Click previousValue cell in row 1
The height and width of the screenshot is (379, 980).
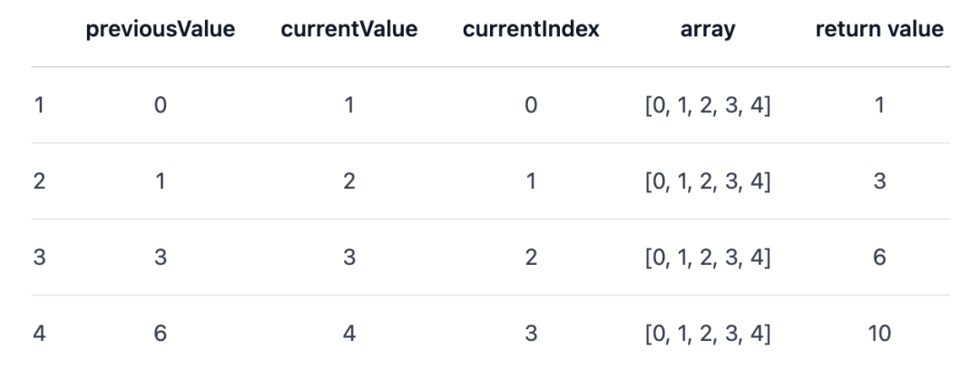pos(161,105)
